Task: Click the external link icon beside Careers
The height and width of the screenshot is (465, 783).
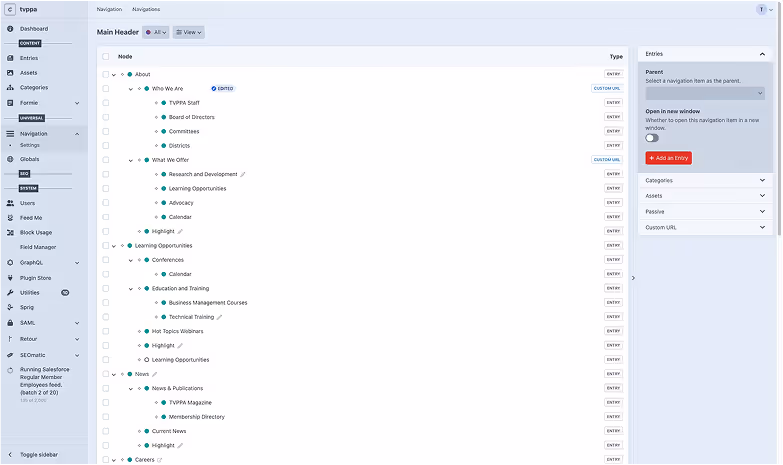Action: point(160,460)
